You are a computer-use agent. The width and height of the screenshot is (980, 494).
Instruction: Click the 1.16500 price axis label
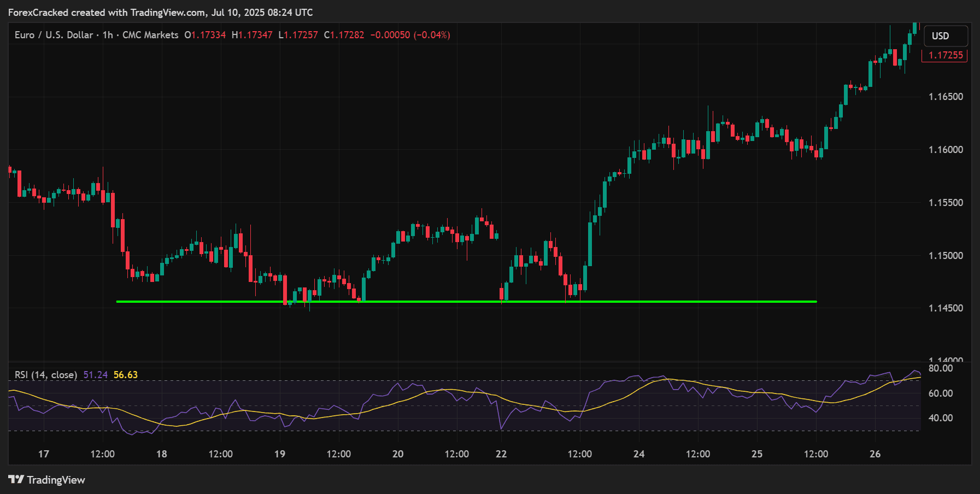(x=946, y=97)
